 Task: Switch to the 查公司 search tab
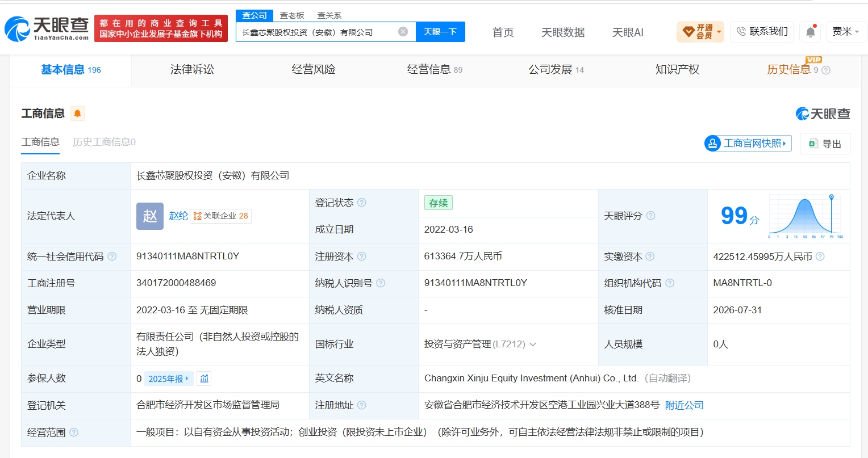click(x=254, y=15)
